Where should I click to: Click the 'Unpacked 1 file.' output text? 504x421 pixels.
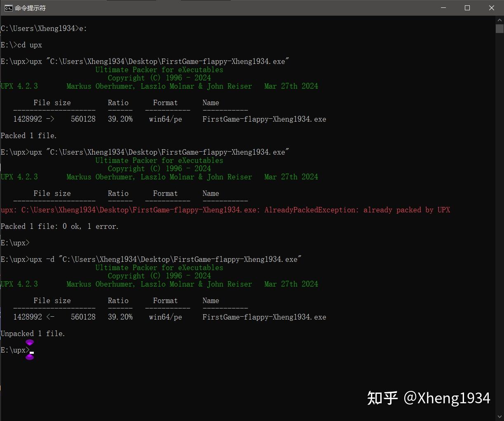(x=33, y=333)
